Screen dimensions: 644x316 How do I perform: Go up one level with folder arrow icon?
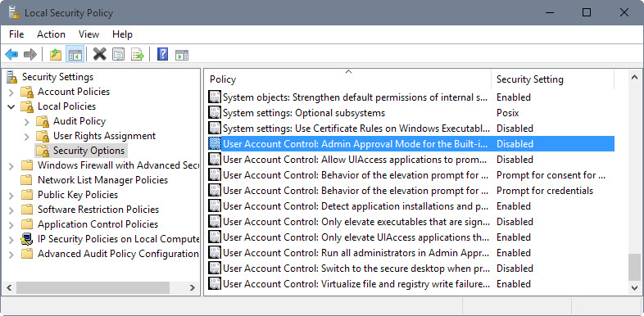(56, 54)
